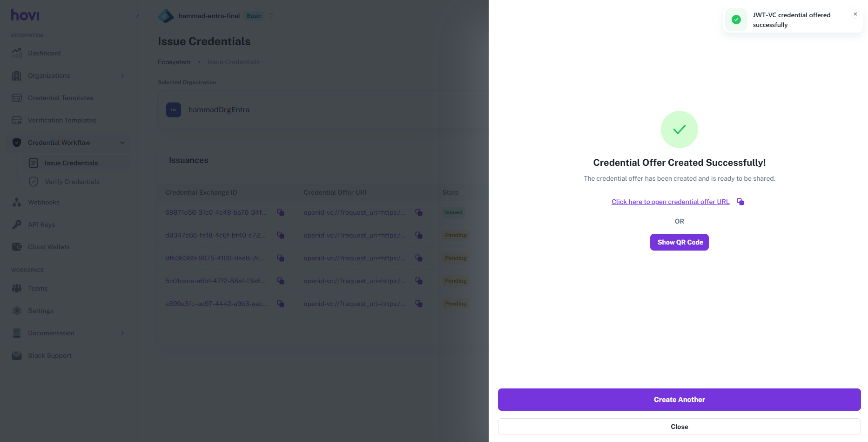Click the API Keys key icon
This screenshot has height=442, width=868.
[17, 224]
